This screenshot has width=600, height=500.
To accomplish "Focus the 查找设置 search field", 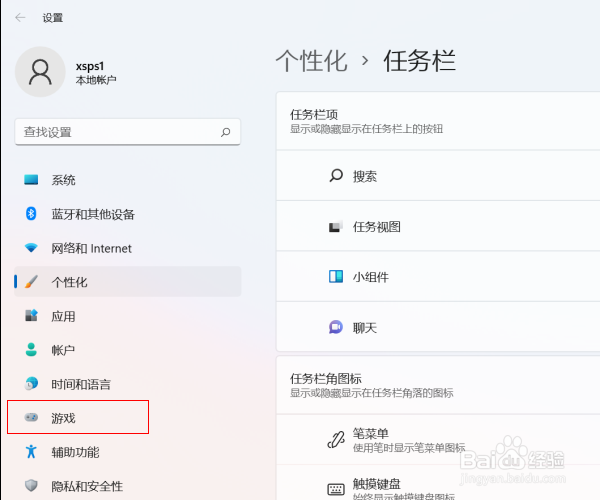I will tap(127, 132).
